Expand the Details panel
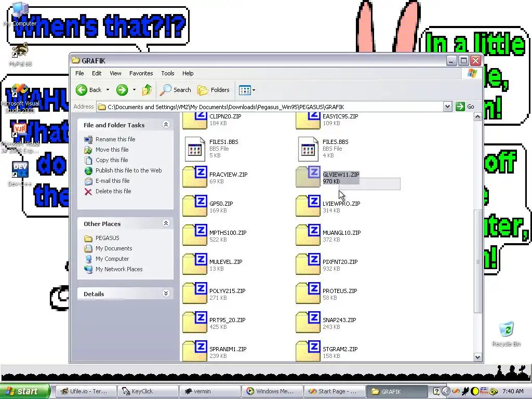The width and height of the screenshot is (532, 399). click(166, 293)
